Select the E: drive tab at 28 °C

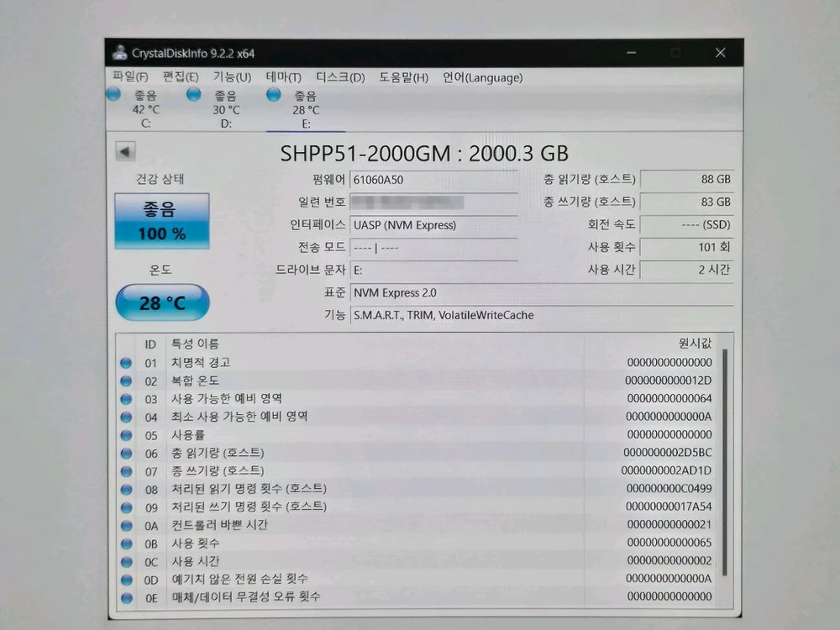point(306,110)
